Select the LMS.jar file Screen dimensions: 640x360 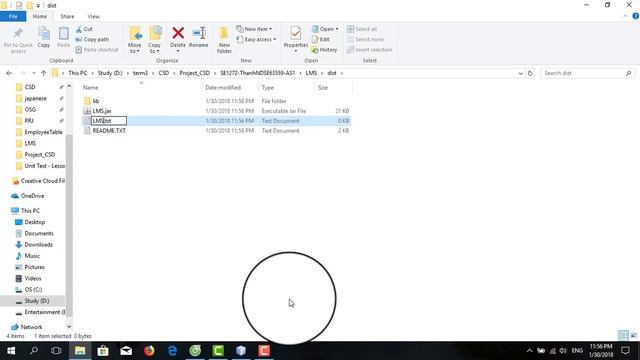click(102, 111)
